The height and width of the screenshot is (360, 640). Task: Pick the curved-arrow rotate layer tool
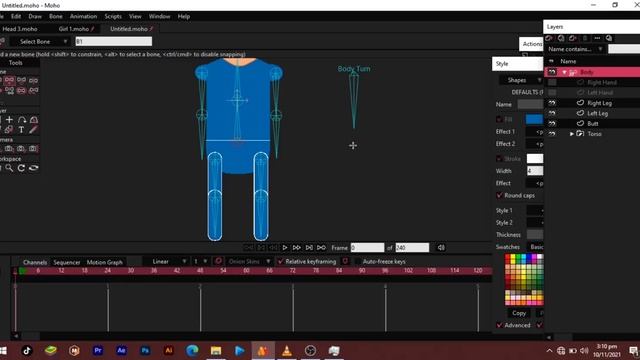[x=22, y=120]
